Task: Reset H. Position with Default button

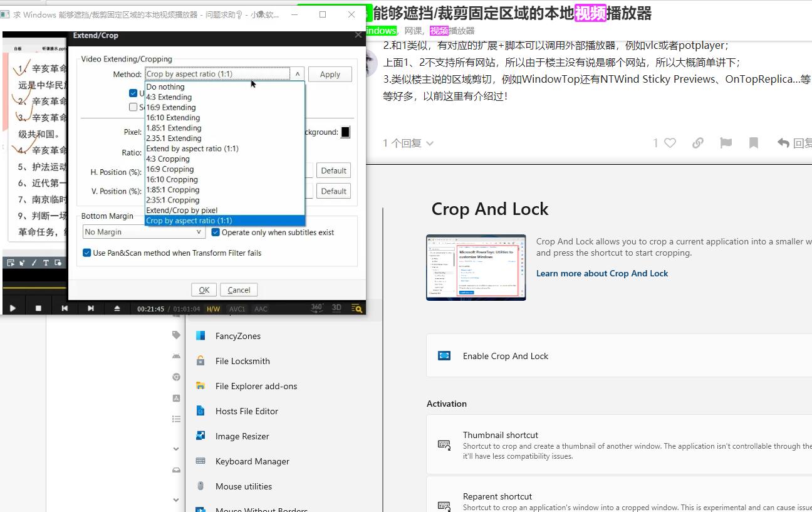Action: tap(334, 170)
